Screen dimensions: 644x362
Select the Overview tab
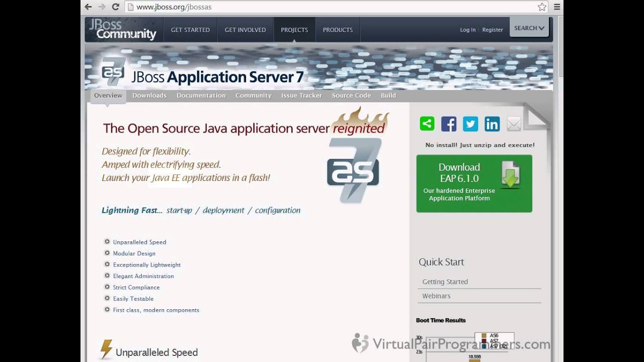[108, 96]
